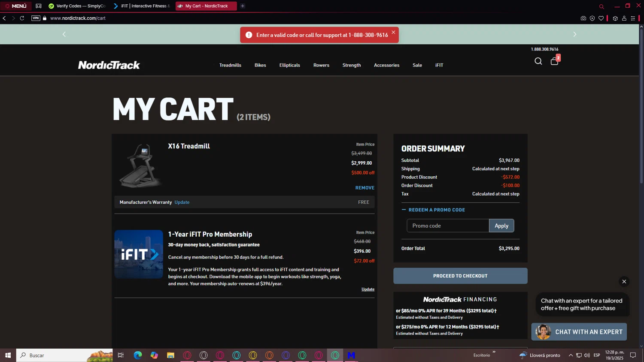Open the Ellipticals navigation menu

click(290, 65)
